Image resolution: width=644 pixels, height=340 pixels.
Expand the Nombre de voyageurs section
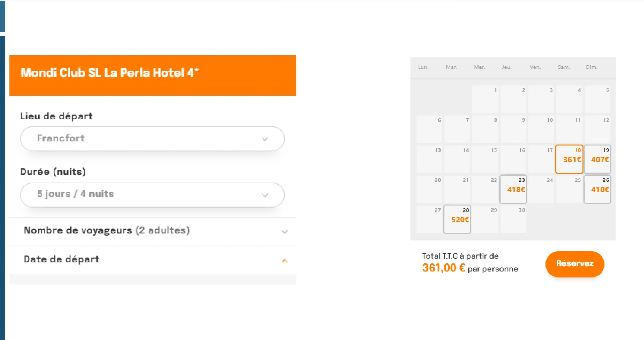[x=153, y=231]
